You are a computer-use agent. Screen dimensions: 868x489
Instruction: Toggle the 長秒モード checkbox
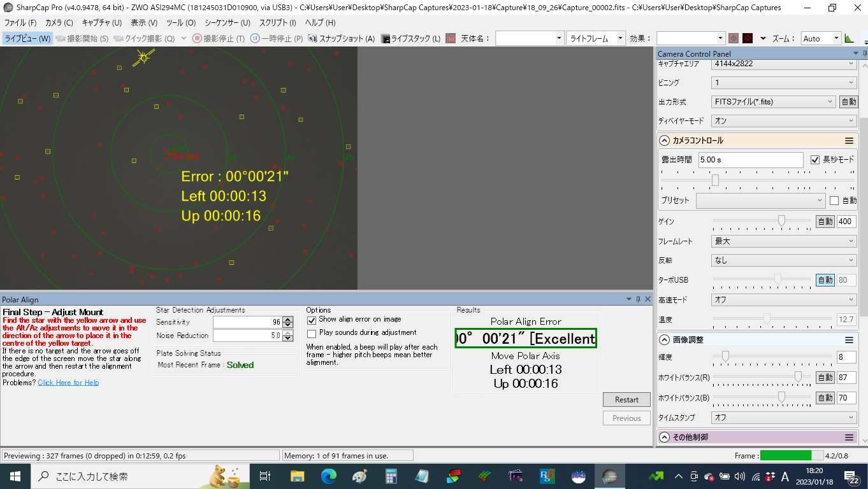point(815,160)
